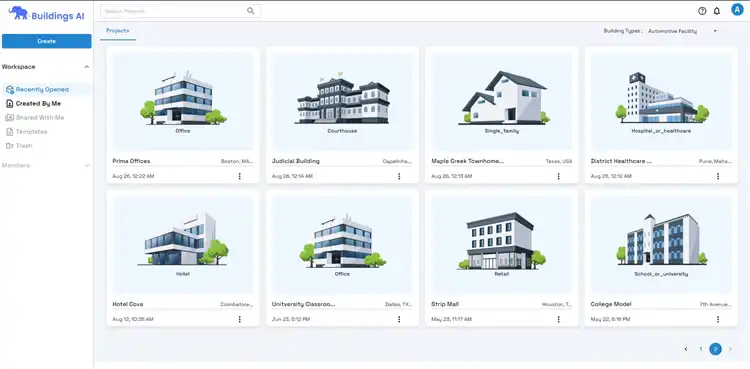Expand the Members section chevron

click(x=87, y=166)
